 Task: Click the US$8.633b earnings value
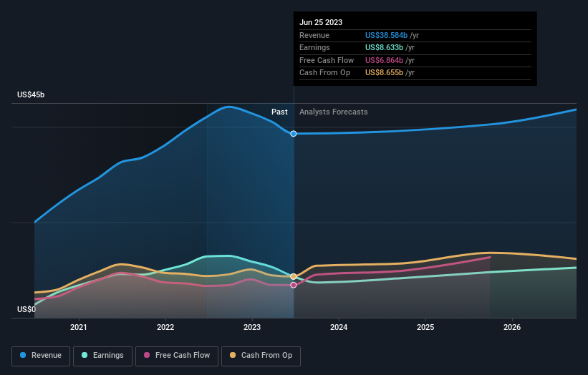[x=384, y=47]
